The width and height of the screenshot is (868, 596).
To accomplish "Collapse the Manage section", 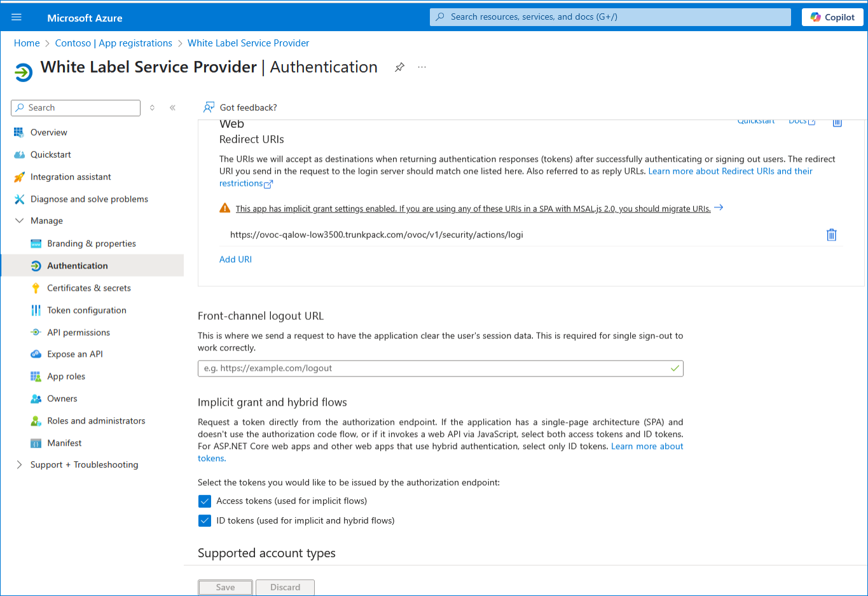I will 19,221.
